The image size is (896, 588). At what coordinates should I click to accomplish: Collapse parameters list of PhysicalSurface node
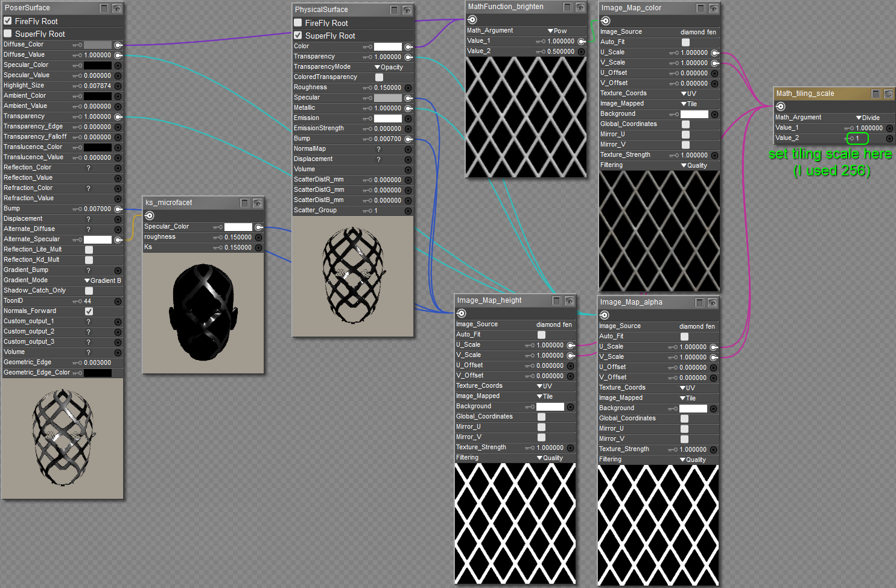(394, 10)
